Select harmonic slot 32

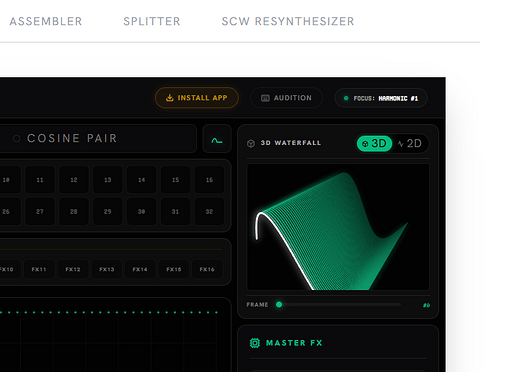[x=209, y=211]
